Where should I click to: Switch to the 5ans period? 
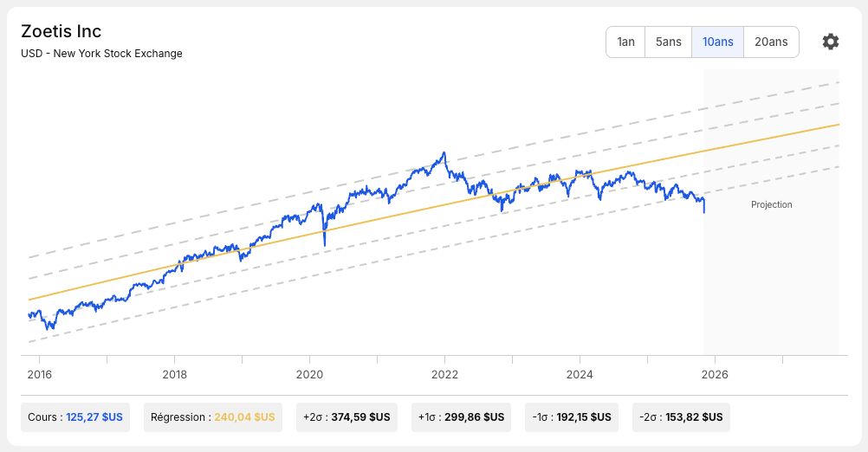click(668, 42)
